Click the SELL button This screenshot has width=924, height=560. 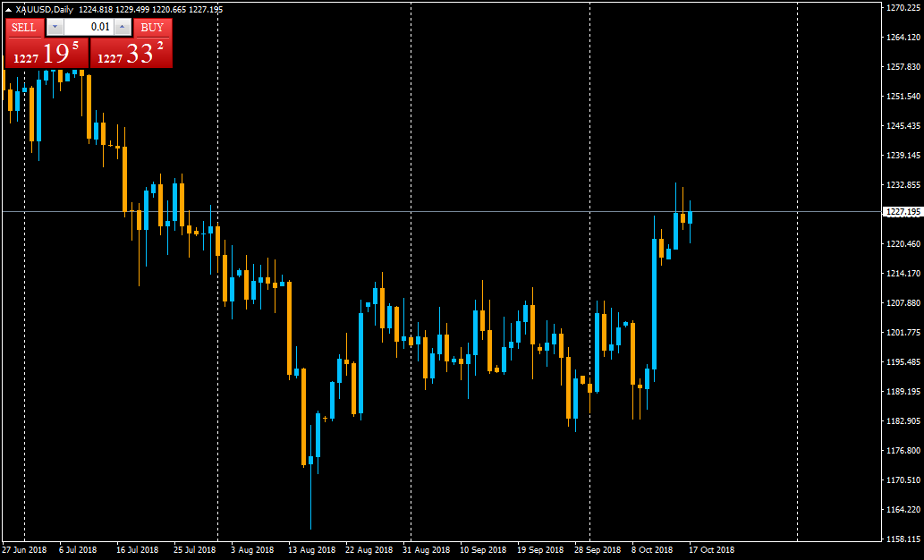pos(24,27)
